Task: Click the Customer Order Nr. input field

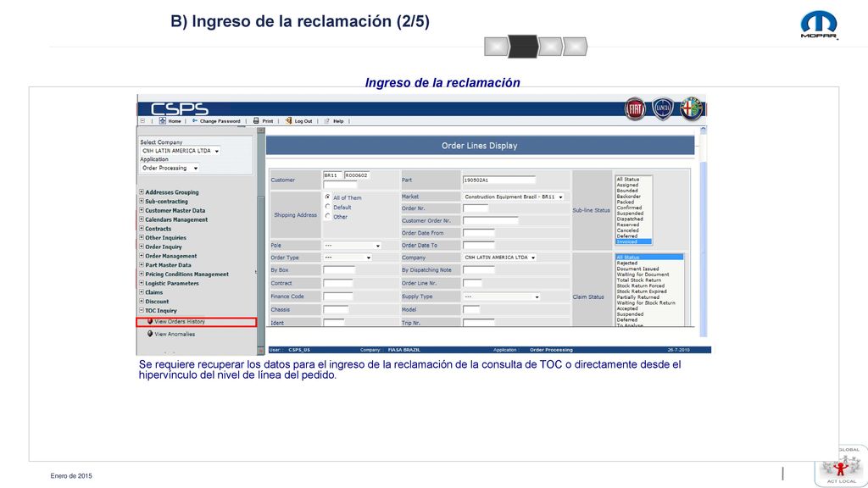Action: coord(491,220)
